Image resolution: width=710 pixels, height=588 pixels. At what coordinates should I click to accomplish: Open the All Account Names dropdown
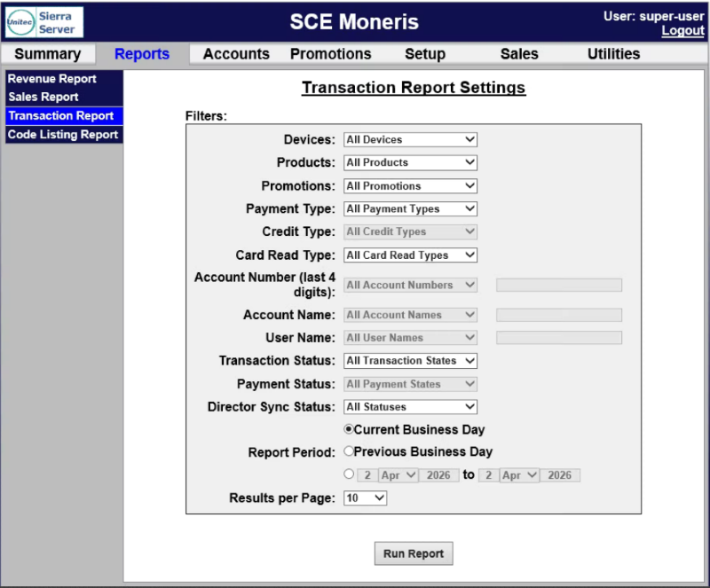(x=410, y=315)
